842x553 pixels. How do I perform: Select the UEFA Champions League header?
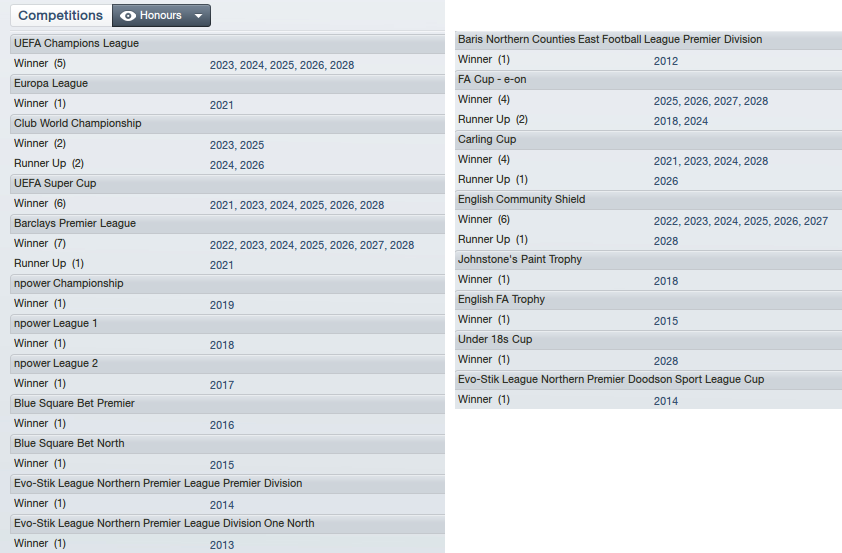tap(227, 43)
